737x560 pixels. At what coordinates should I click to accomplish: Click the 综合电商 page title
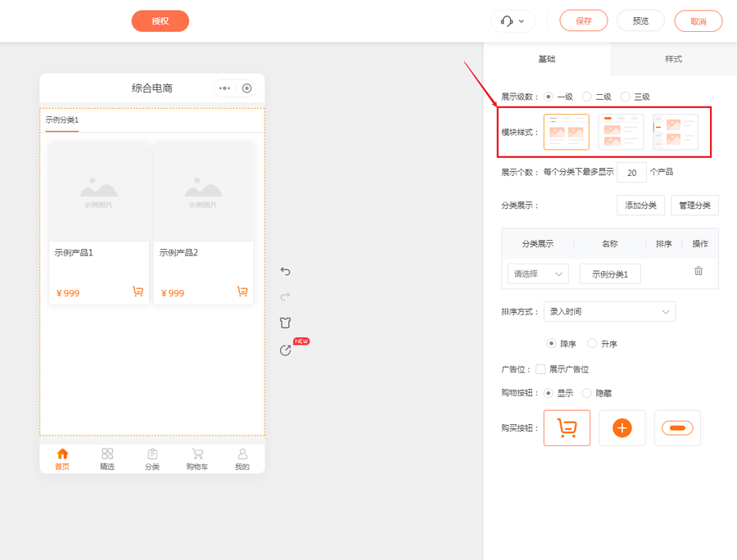151,88
